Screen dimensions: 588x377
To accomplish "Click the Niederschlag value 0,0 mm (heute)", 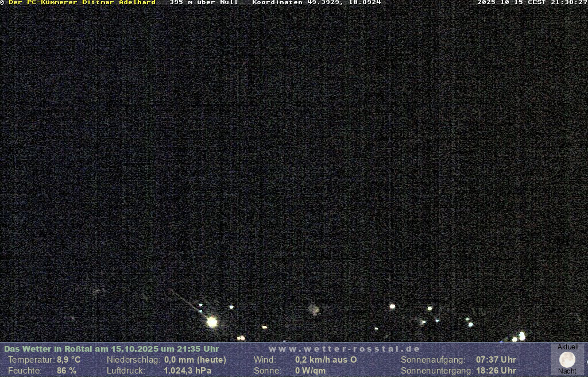I will 195,360.
